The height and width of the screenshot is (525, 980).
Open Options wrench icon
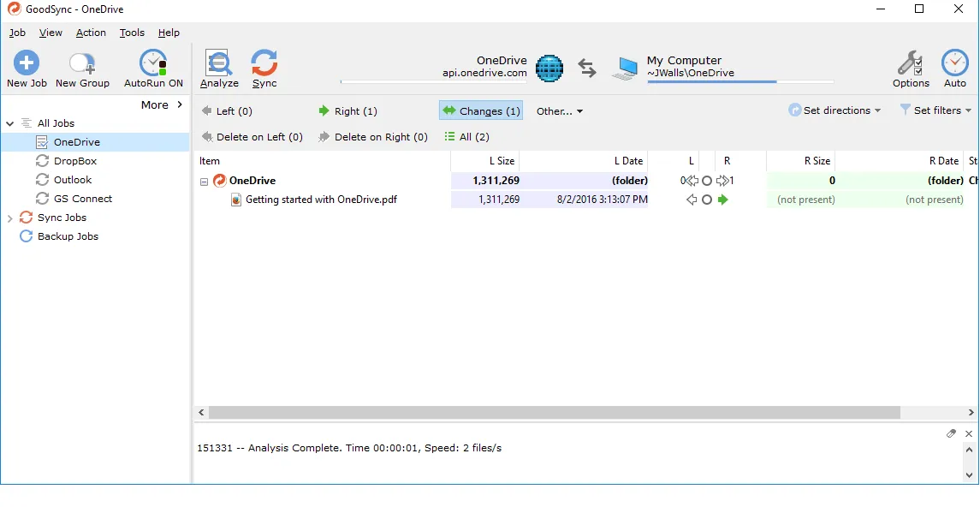(x=910, y=63)
